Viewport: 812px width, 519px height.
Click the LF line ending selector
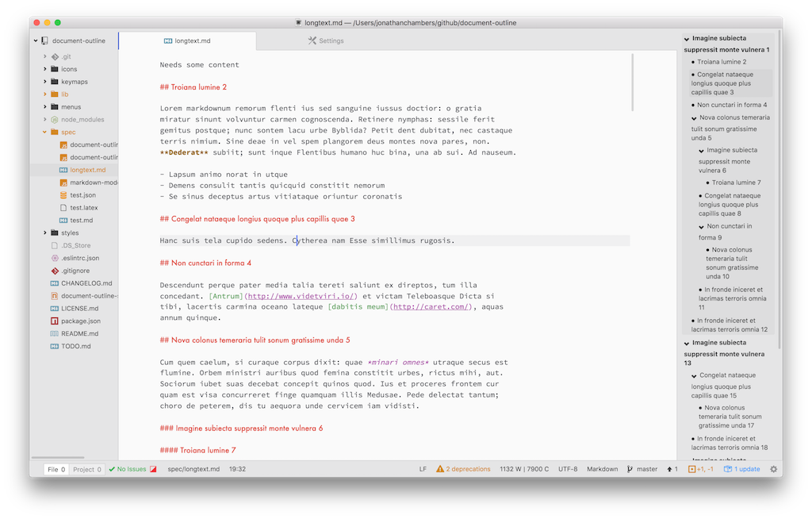click(x=423, y=469)
